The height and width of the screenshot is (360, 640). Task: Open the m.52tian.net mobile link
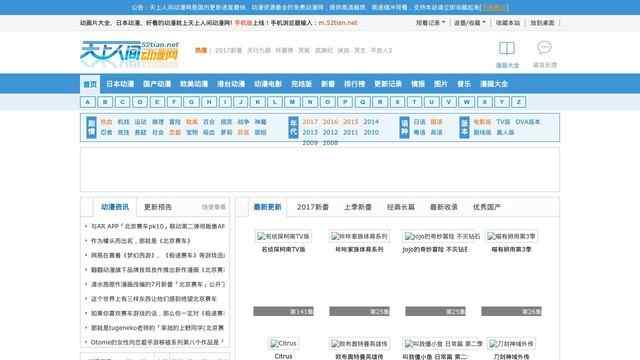(338, 23)
